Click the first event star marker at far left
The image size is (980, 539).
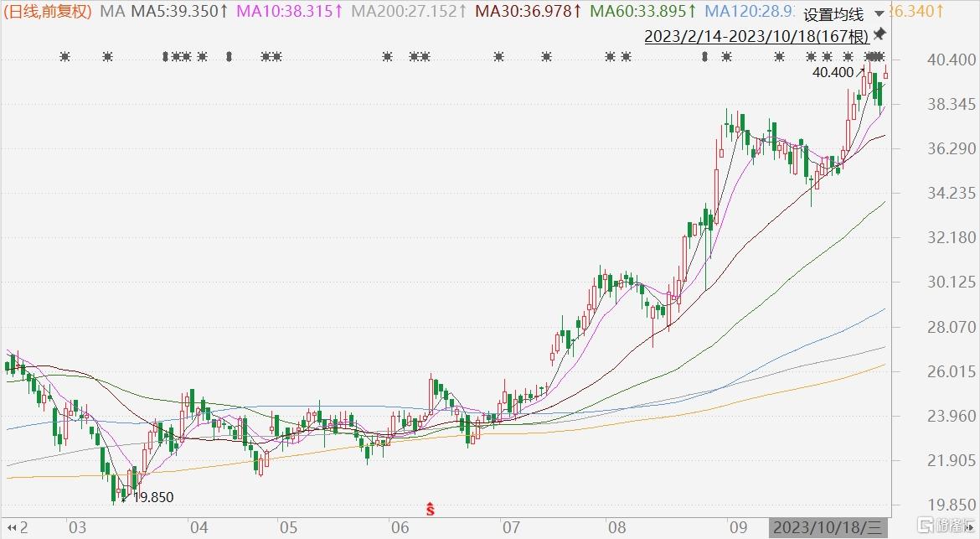(65, 57)
